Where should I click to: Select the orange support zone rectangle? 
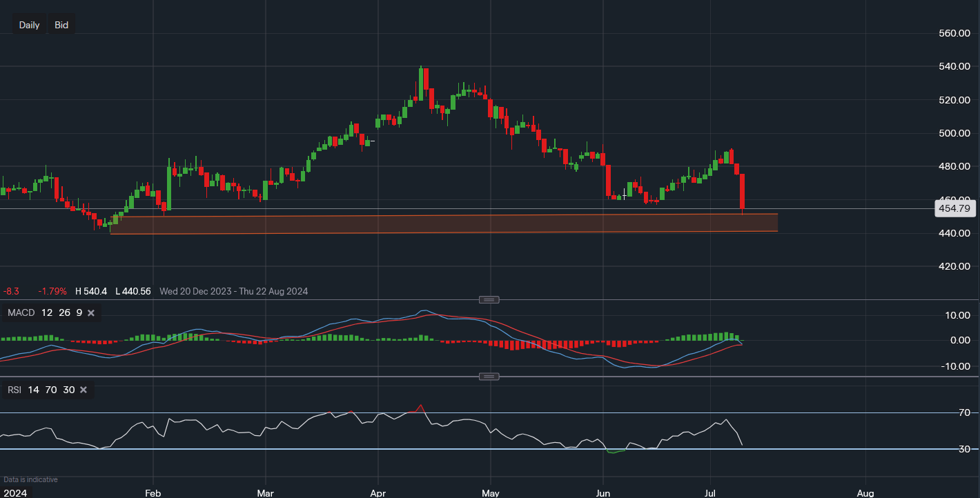click(x=442, y=225)
